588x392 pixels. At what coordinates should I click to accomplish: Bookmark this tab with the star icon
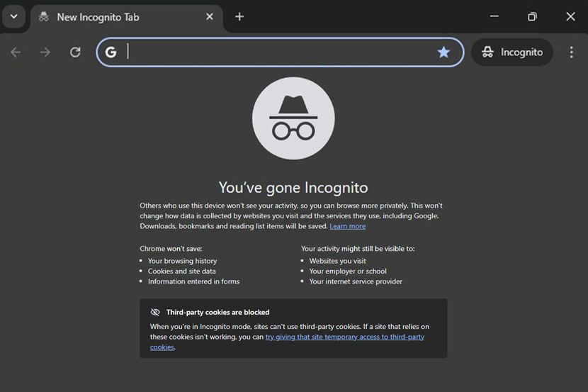click(443, 52)
